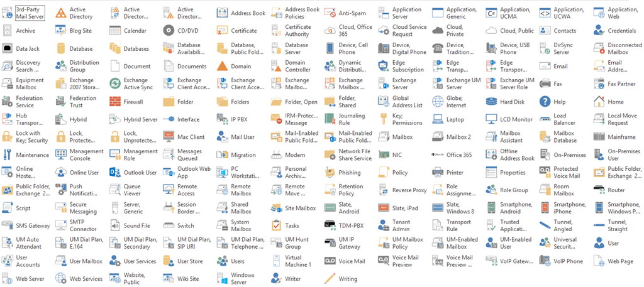
Task: Select the NIC card icon
Action: tap(384, 155)
